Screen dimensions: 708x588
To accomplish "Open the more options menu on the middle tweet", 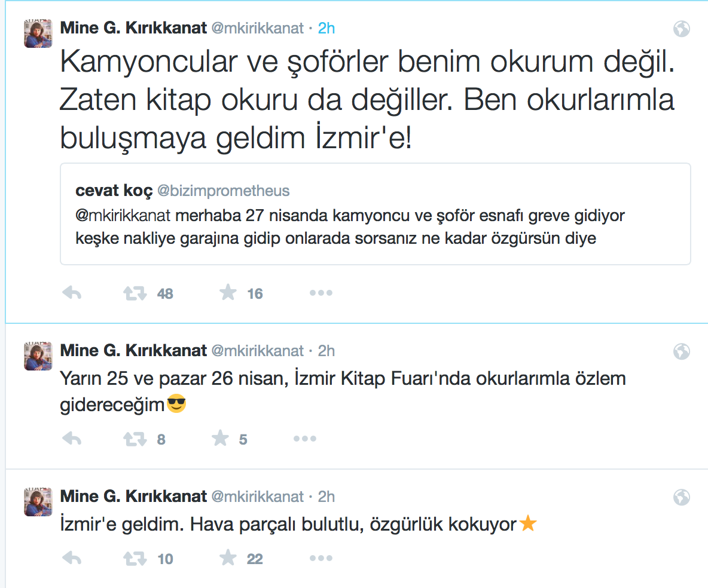I will pos(305,438).
